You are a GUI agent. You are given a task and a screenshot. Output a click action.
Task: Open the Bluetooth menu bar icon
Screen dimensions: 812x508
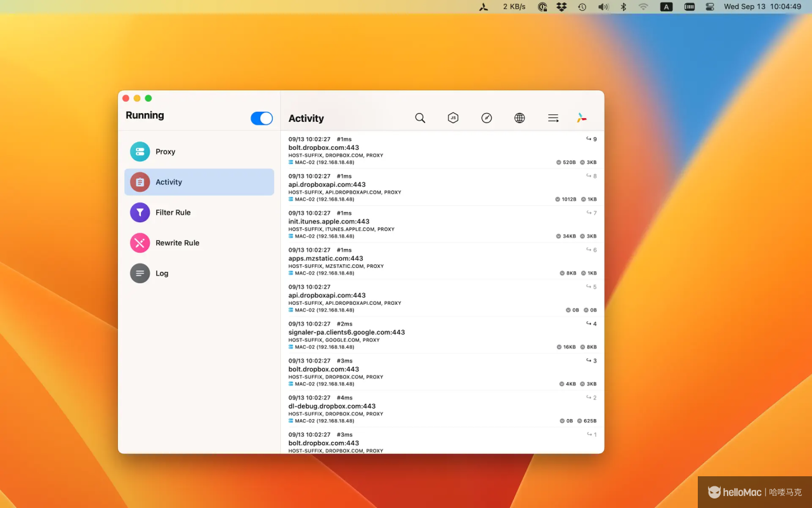tap(623, 7)
